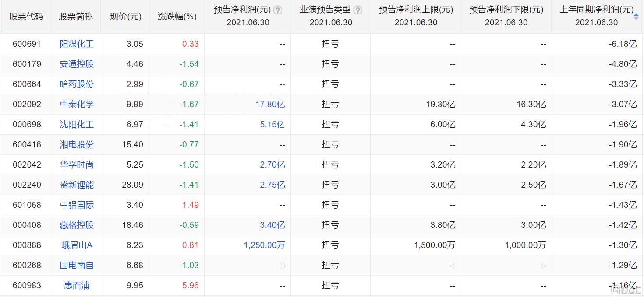Click upper limit 1,500.00万 for 峨眉山A
The height and width of the screenshot is (297, 644).
435,245
